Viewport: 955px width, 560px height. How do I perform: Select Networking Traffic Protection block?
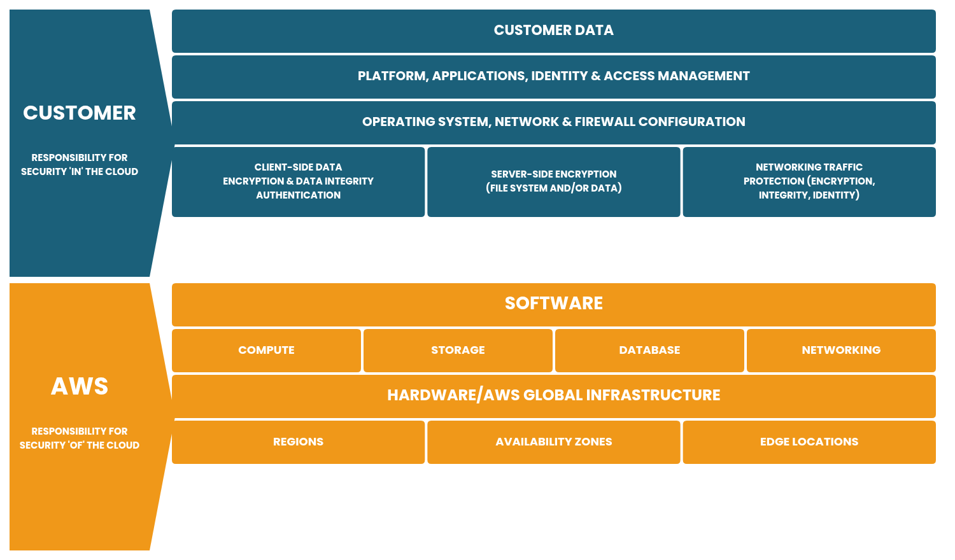click(x=809, y=182)
